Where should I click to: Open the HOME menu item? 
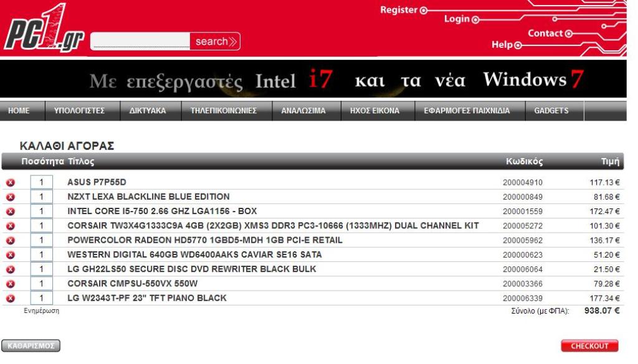coord(19,111)
